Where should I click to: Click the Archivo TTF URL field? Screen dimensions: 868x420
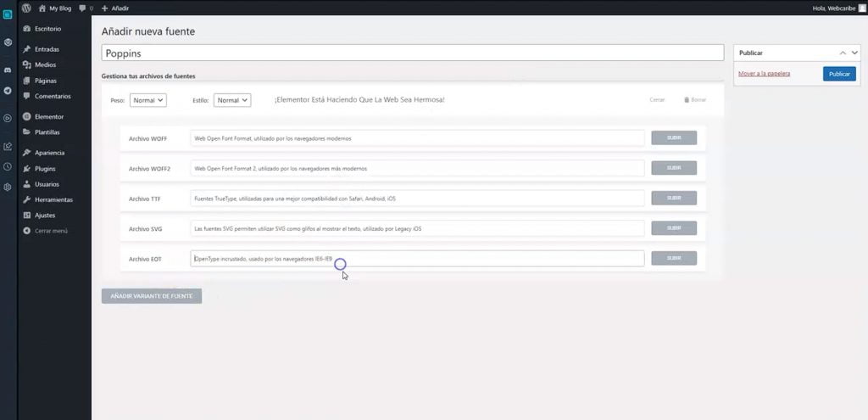[417, 198]
